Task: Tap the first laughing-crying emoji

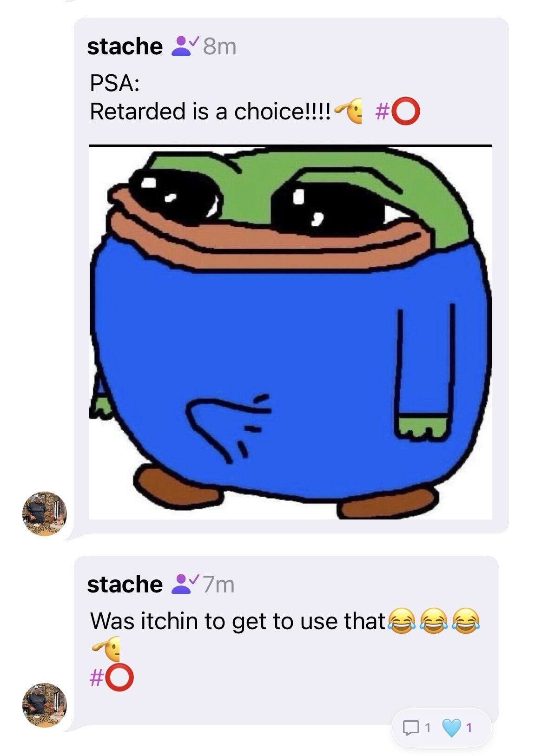Action: [402, 621]
